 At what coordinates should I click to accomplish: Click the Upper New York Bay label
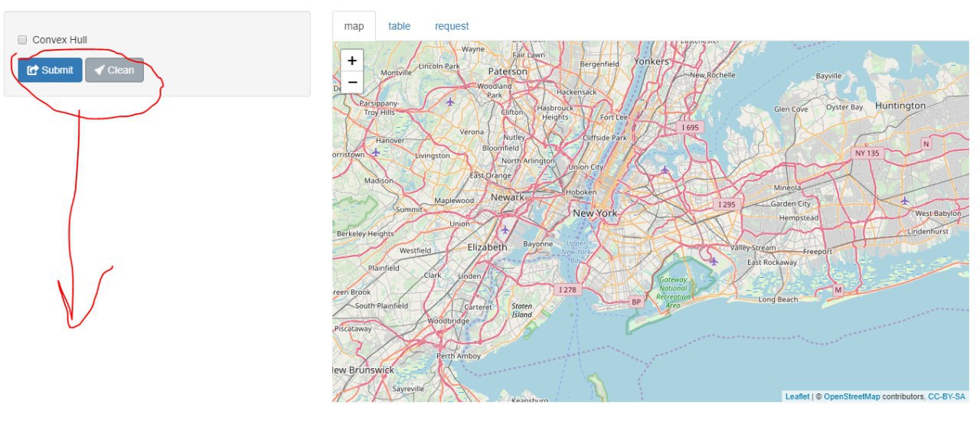point(576,252)
